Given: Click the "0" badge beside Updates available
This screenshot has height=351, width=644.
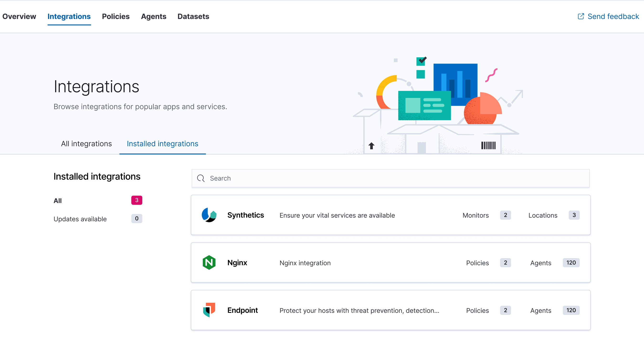Looking at the screenshot, I should (x=137, y=218).
